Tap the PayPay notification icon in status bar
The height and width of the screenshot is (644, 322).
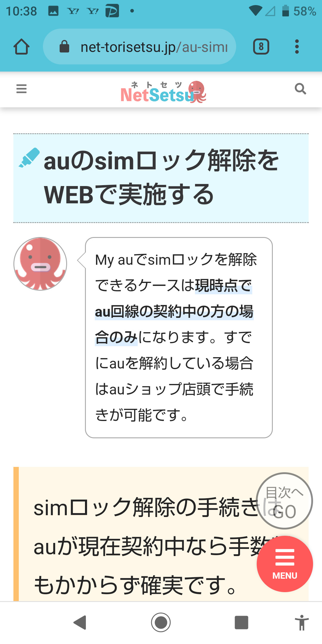coord(112,11)
